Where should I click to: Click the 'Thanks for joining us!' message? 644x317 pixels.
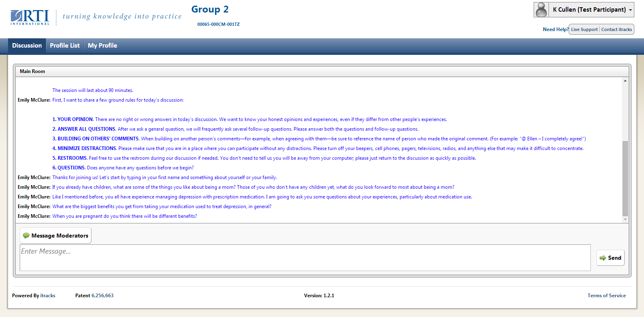[165, 177]
